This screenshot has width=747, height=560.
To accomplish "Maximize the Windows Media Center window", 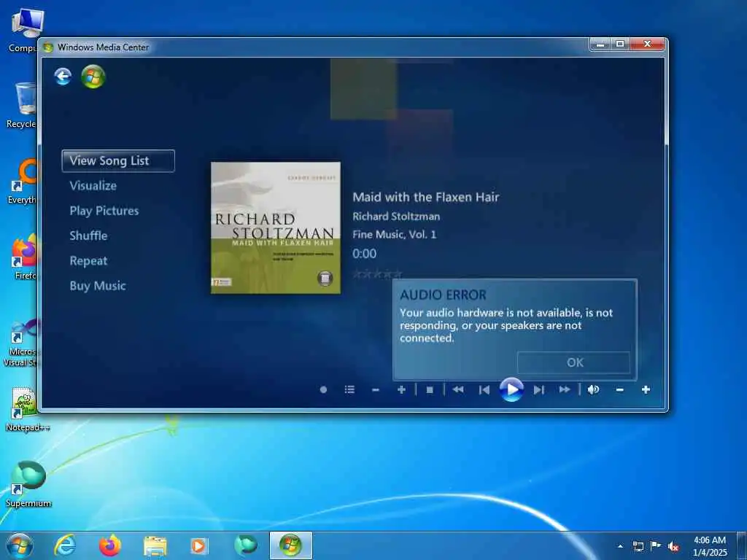I will [620, 44].
